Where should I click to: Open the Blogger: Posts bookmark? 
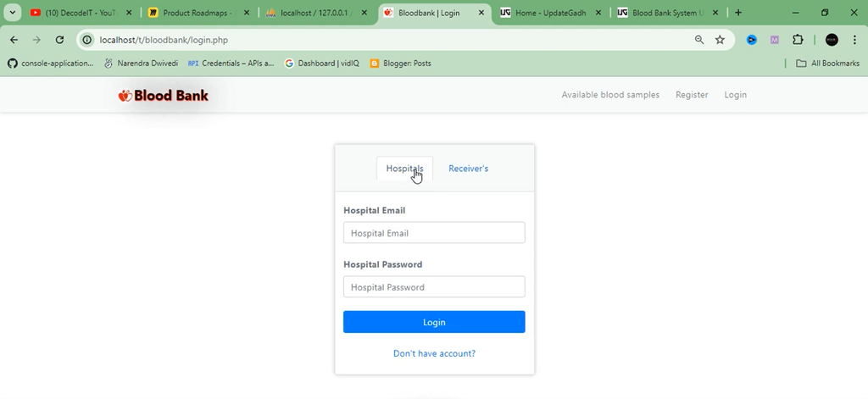click(400, 63)
